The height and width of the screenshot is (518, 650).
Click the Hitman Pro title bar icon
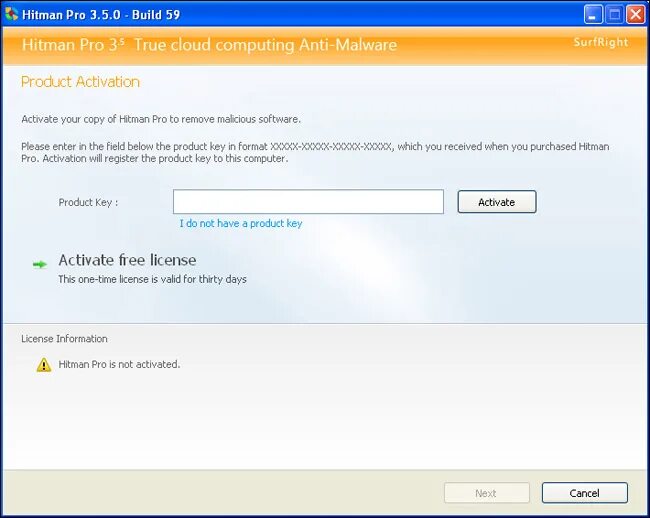coord(11,14)
